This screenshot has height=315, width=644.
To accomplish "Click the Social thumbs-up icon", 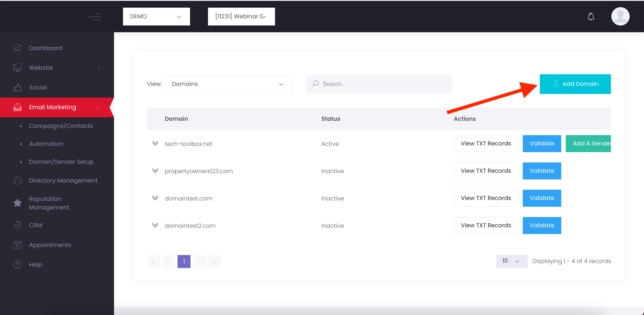I will 17,87.
